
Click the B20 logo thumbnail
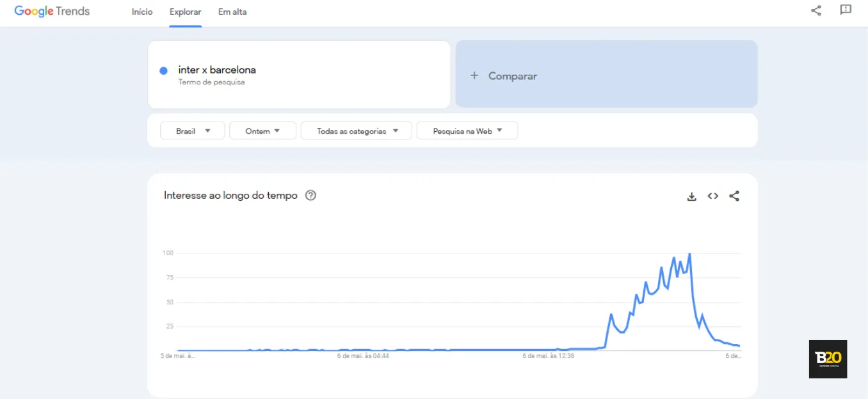(828, 359)
